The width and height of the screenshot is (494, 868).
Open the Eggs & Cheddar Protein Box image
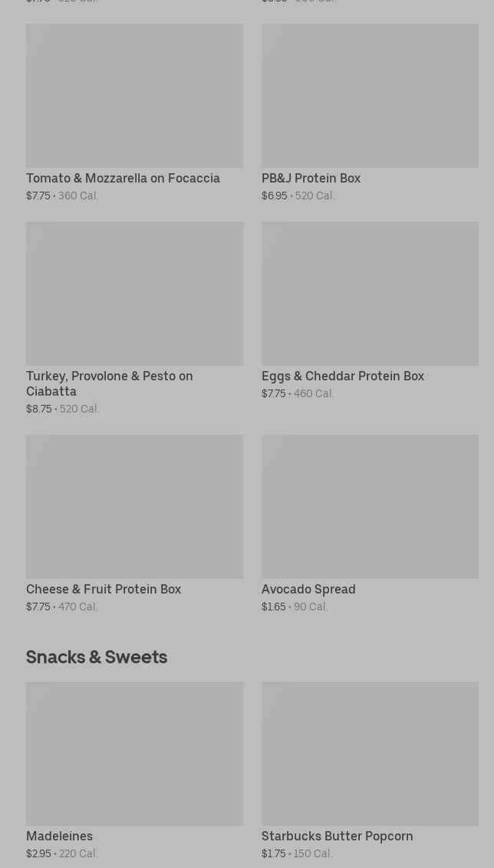click(x=370, y=294)
